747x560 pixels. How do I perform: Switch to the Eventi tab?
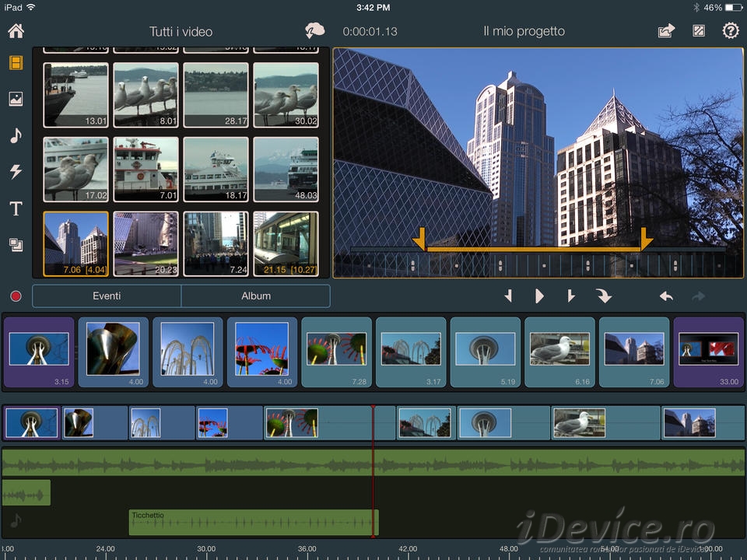(107, 296)
